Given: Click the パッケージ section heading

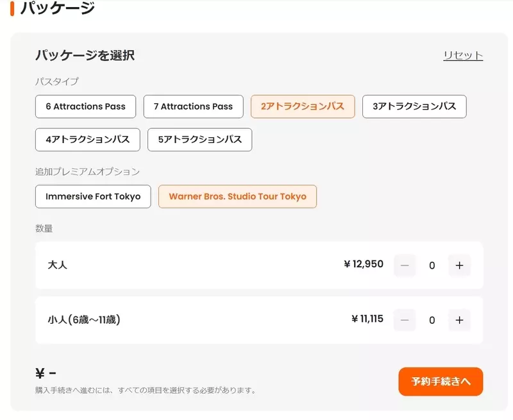Looking at the screenshot, I should [x=57, y=9].
